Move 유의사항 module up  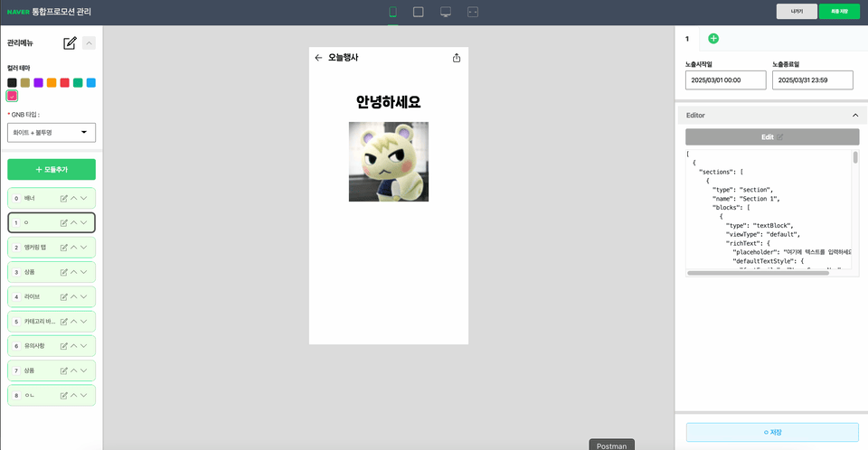pyautogui.click(x=74, y=346)
